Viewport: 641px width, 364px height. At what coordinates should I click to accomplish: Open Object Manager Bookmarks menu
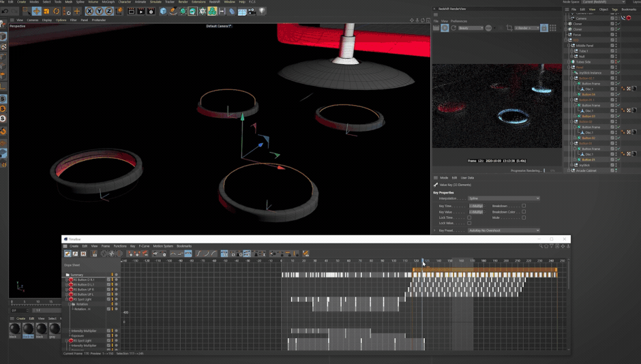(629, 10)
